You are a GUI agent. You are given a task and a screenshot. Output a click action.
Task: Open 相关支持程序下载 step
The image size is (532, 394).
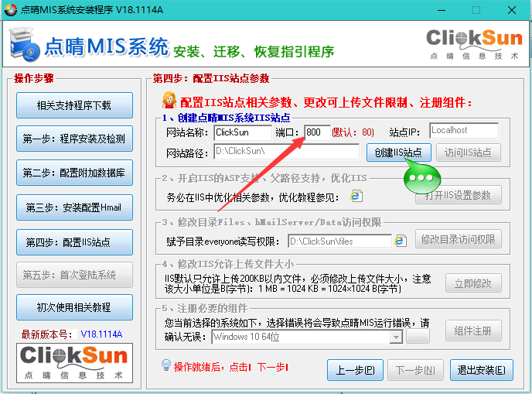coord(74,105)
